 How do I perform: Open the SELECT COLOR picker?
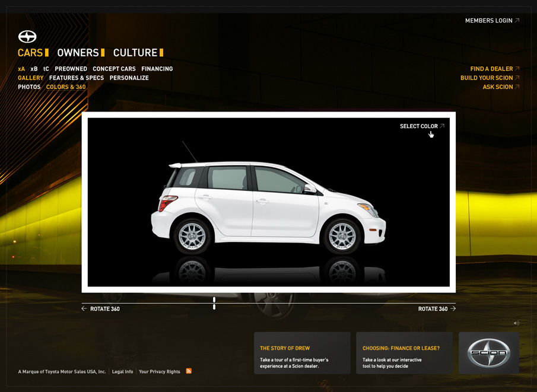tap(422, 126)
